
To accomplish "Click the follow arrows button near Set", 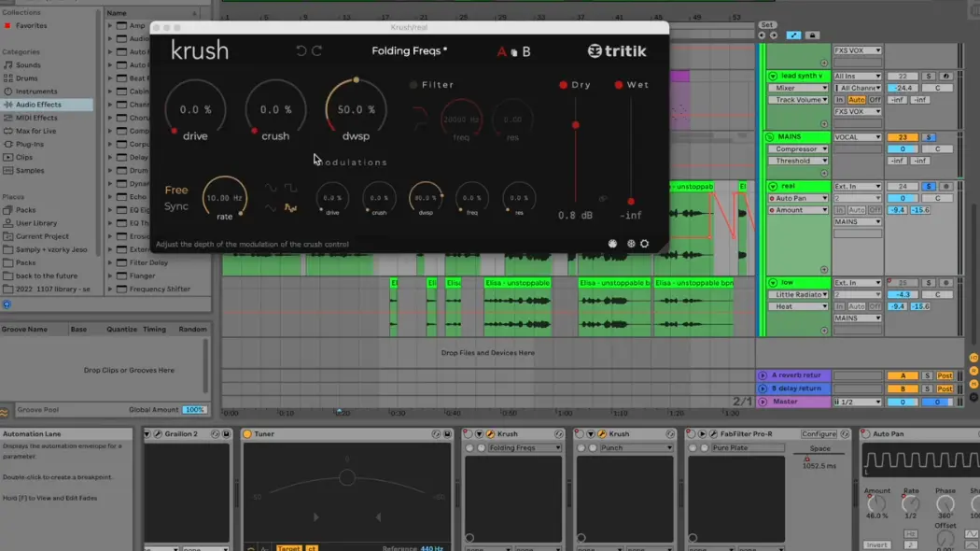I will (x=793, y=35).
